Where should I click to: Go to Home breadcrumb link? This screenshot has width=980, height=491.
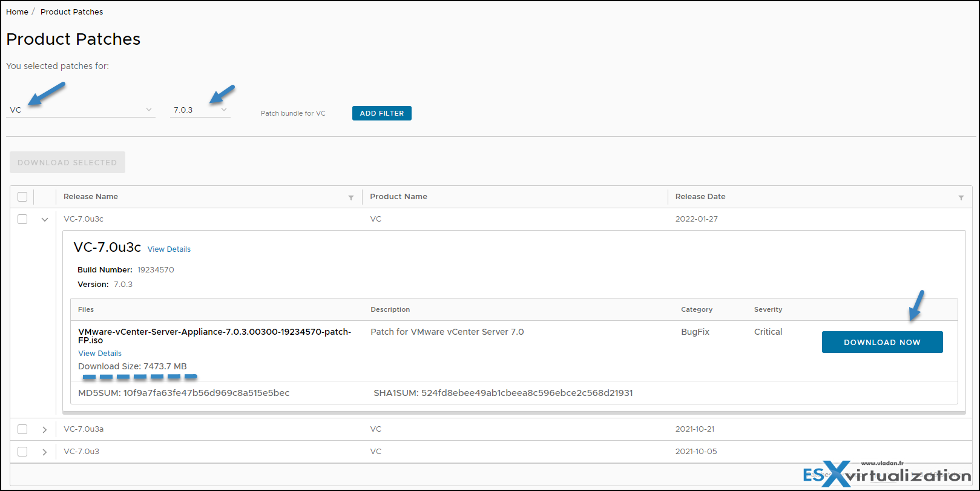[x=17, y=12]
